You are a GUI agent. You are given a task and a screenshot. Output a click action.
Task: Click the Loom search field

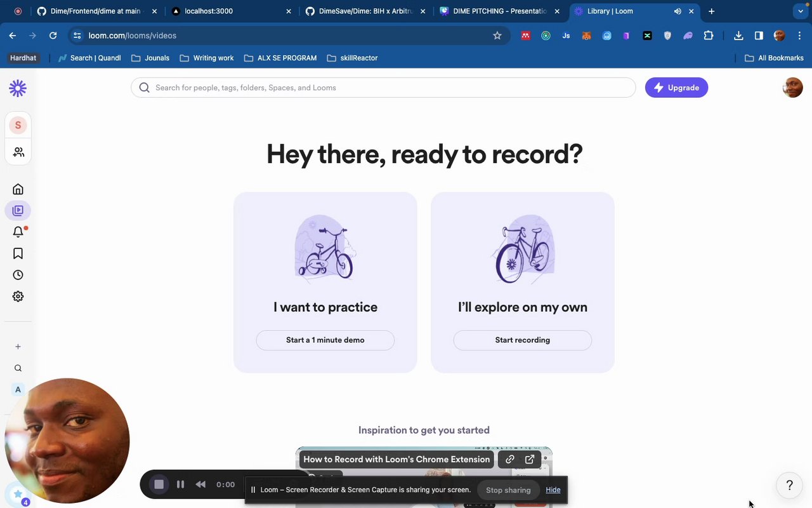[x=383, y=88]
